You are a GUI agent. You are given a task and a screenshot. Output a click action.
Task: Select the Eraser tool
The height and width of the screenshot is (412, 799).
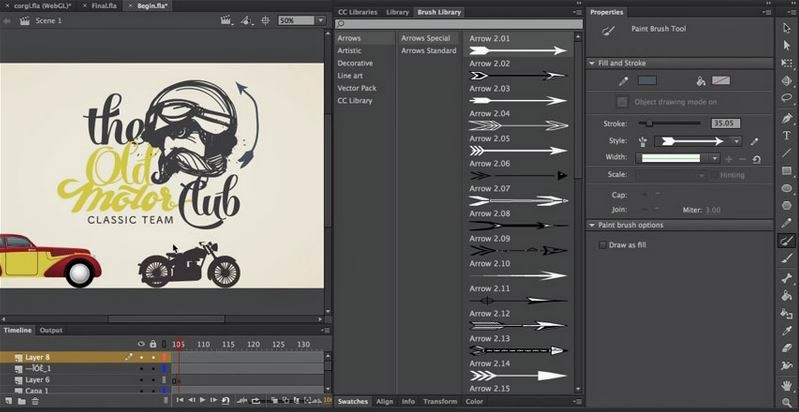click(787, 348)
